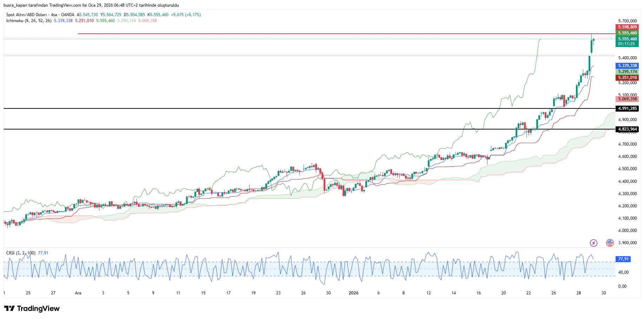Click the purple lightning bolt event icon
Image resolution: width=644 pixels, height=319 pixels.
pos(593,243)
